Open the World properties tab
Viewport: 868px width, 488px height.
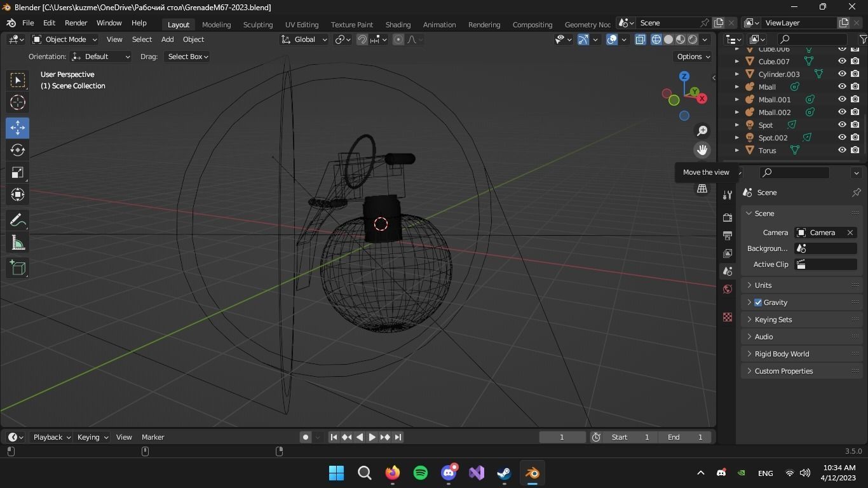[x=728, y=289]
